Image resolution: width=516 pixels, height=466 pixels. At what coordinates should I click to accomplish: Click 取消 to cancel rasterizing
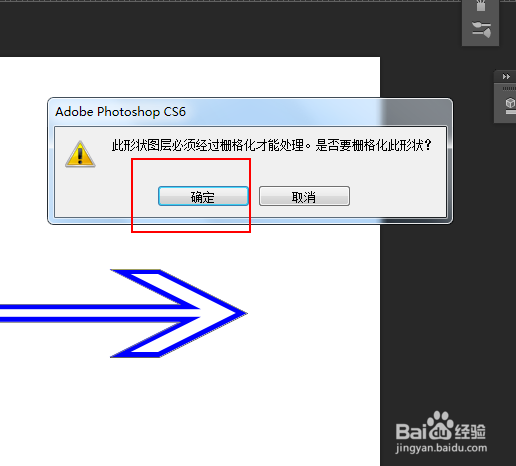coord(304,196)
